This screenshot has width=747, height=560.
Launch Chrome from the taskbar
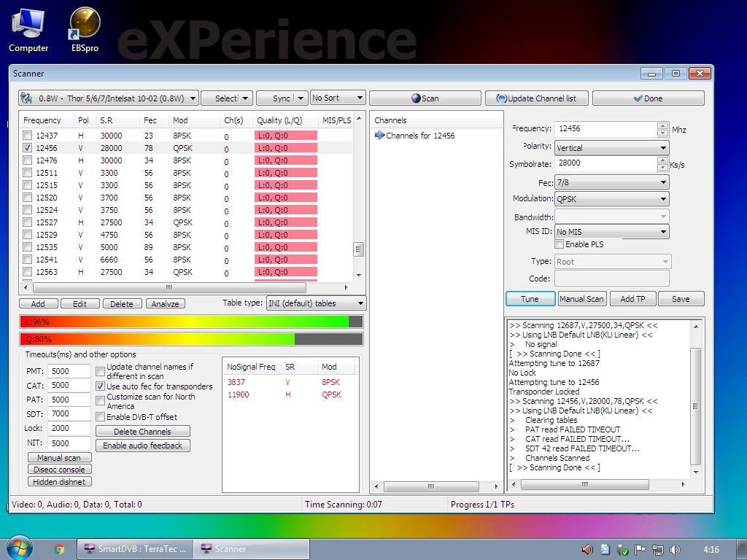[59, 549]
